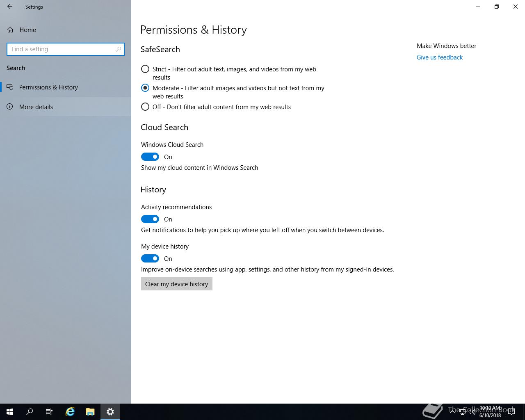Minimize the Settings window
The image size is (525, 420).
478,7
